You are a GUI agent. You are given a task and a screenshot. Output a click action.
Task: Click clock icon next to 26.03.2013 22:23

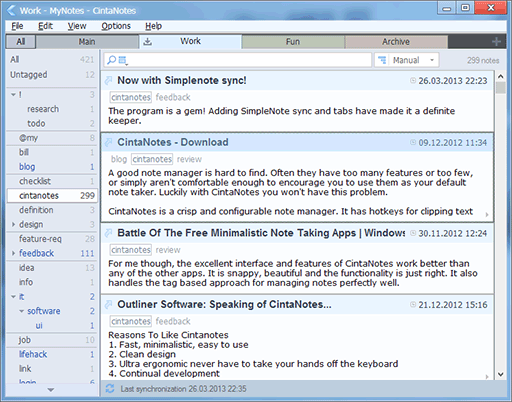coord(413,80)
